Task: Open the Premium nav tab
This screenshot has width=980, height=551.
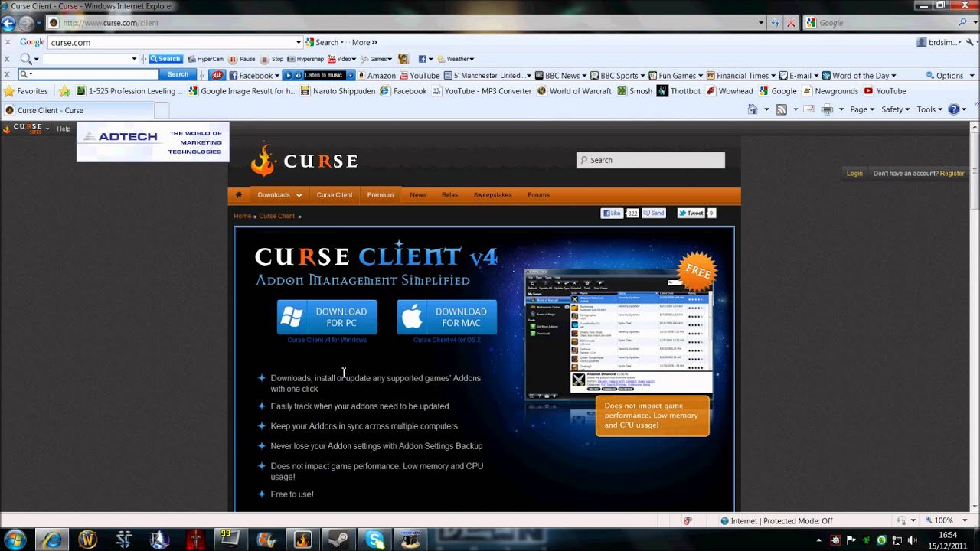Action: pyautogui.click(x=381, y=195)
